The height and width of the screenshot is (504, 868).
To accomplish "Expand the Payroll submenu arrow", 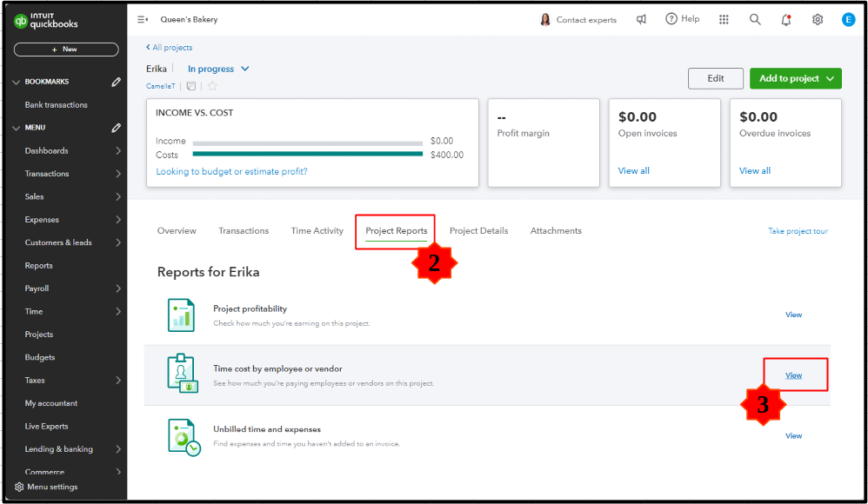I will [x=118, y=288].
